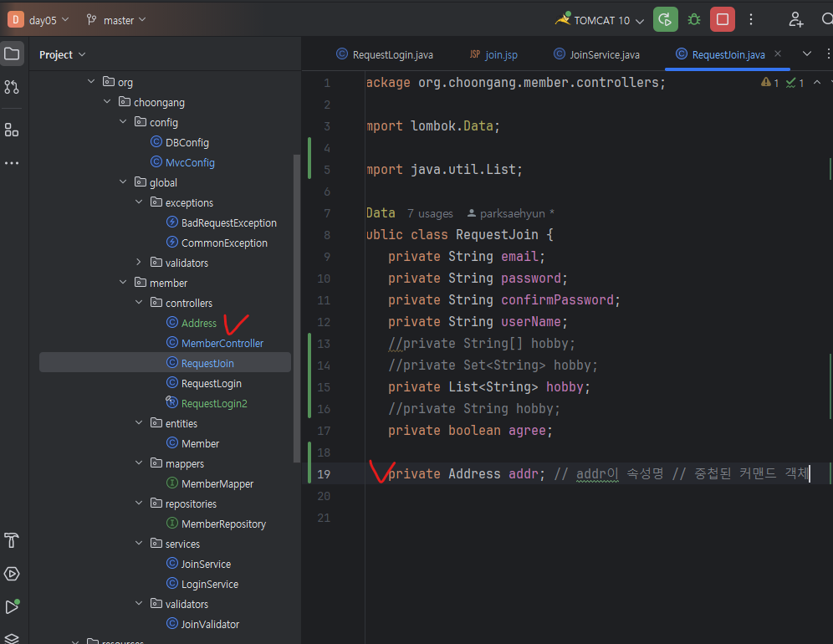
Task: Switch to the join.jsp tab
Action: [x=493, y=54]
